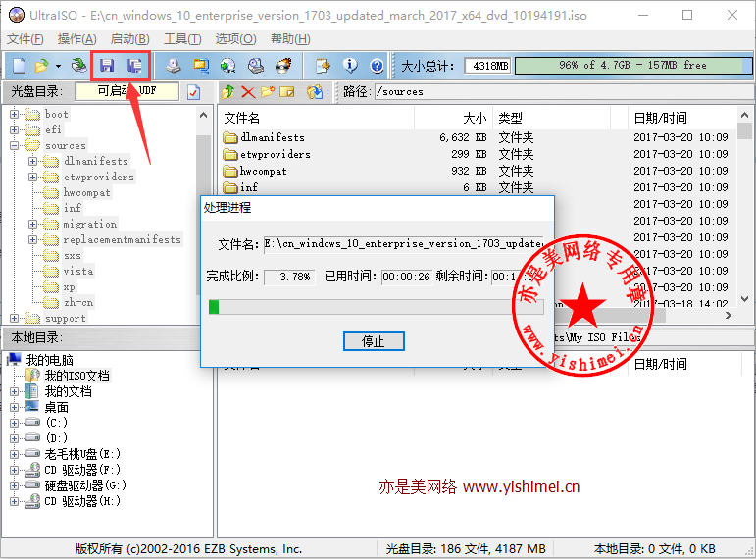Click the progress bar in 处理进程 dialog
Image resolution: width=756 pixels, height=559 pixels.
coord(377,307)
